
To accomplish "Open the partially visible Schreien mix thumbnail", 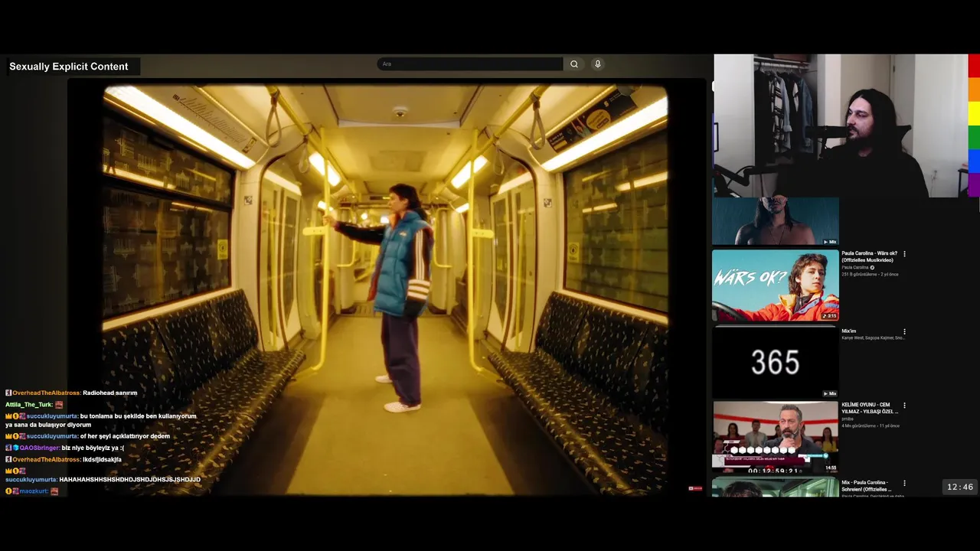I will [776, 487].
